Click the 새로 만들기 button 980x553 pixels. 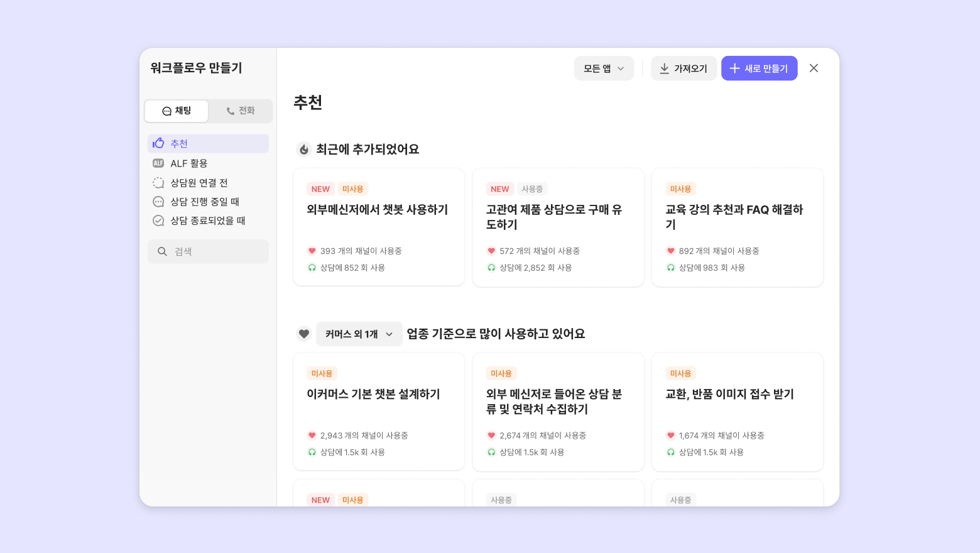pyautogui.click(x=759, y=68)
